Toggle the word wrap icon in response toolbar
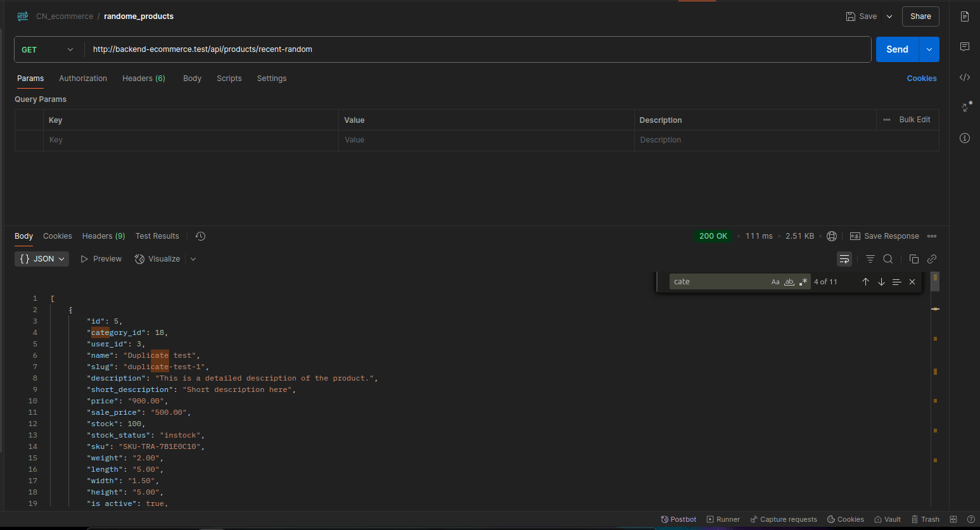The image size is (980, 530). pyautogui.click(x=844, y=259)
